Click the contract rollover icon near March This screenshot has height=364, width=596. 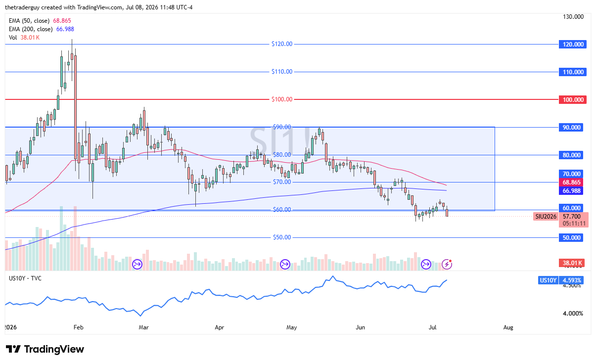point(138,265)
